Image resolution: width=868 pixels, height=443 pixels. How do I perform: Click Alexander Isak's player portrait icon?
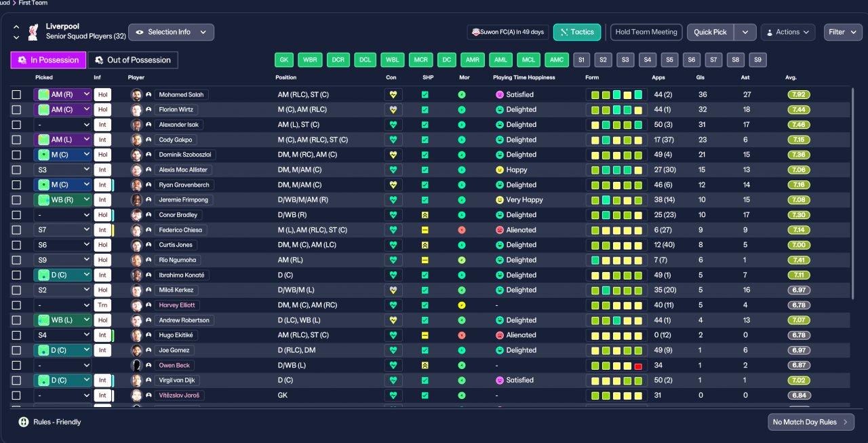coord(136,125)
